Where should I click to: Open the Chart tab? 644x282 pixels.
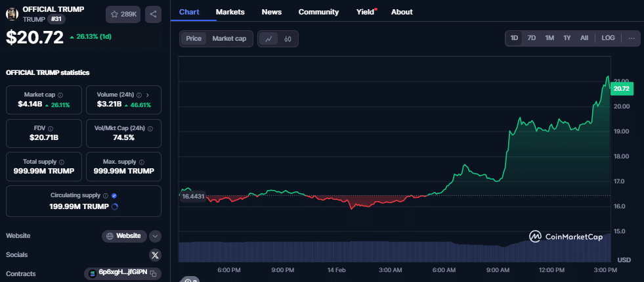(x=189, y=12)
